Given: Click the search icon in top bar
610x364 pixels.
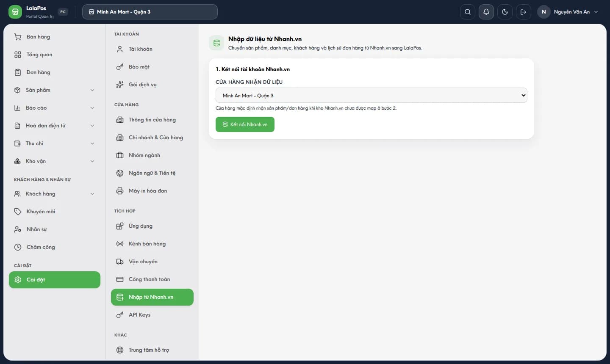Looking at the screenshot, I should point(468,12).
